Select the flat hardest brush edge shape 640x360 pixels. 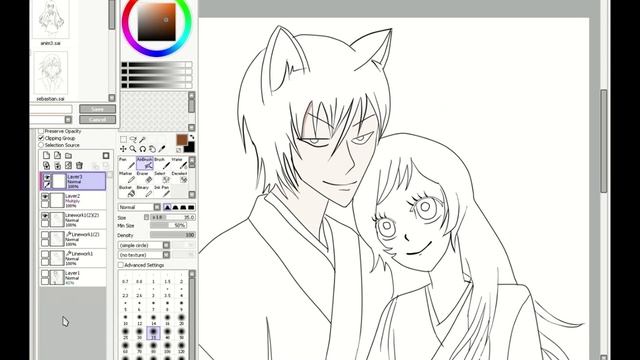tap(191, 207)
